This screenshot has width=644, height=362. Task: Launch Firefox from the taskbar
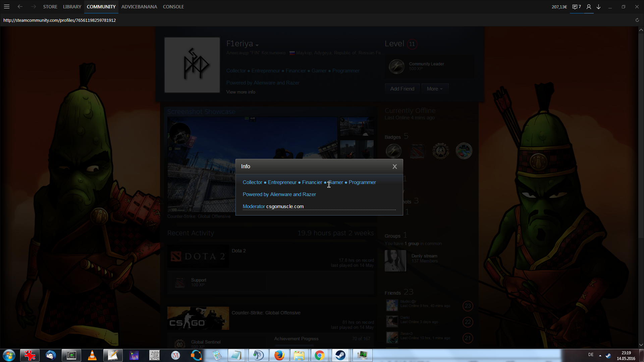[279, 355]
